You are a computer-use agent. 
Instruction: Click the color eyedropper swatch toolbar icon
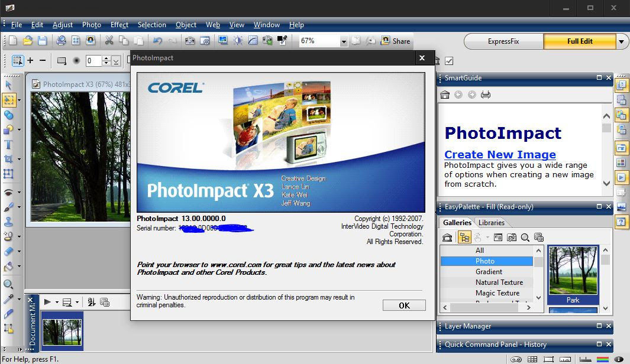pos(282,41)
